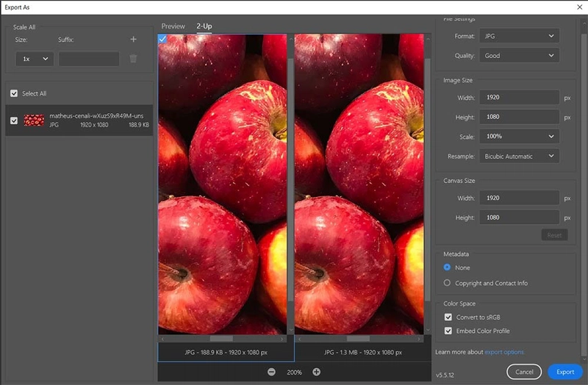Click the Image Size Width field
Screen dimensions: 588x385
[520, 97]
